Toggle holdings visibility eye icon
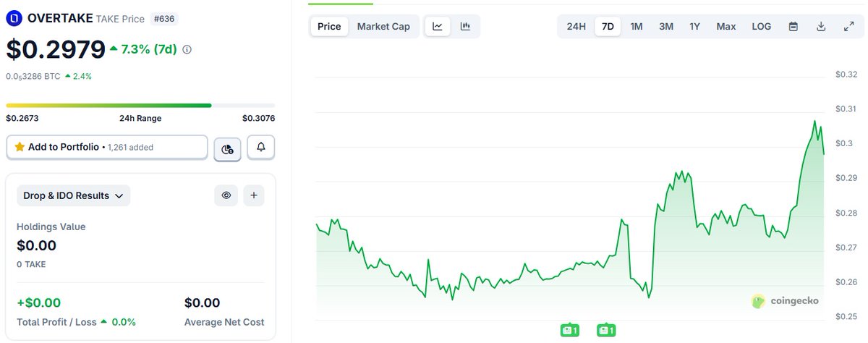Screen dimensions: 868x343 pos(226,195)
